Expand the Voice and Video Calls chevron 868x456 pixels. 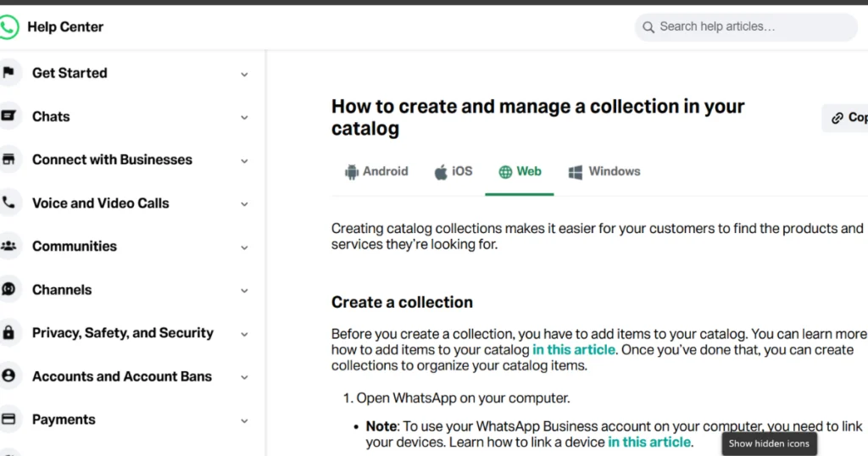pyautogui.click(x=244, y=204)
